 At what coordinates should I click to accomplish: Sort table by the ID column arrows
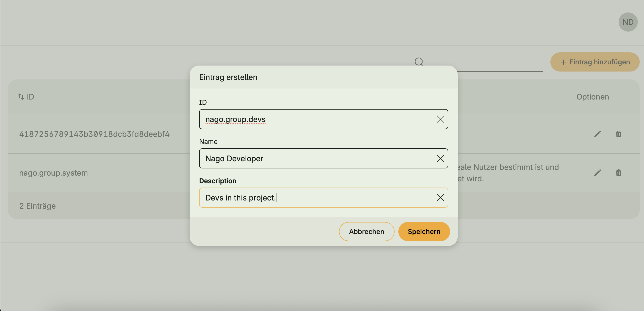[x=21, y=97]
